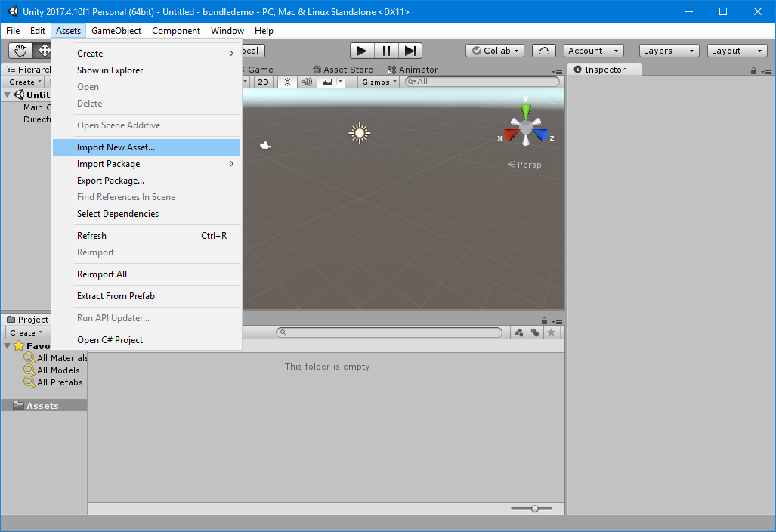Choose Open C# Project
Image resolution: width=776 pixels, height=532 pixels.
click(147, 340)
